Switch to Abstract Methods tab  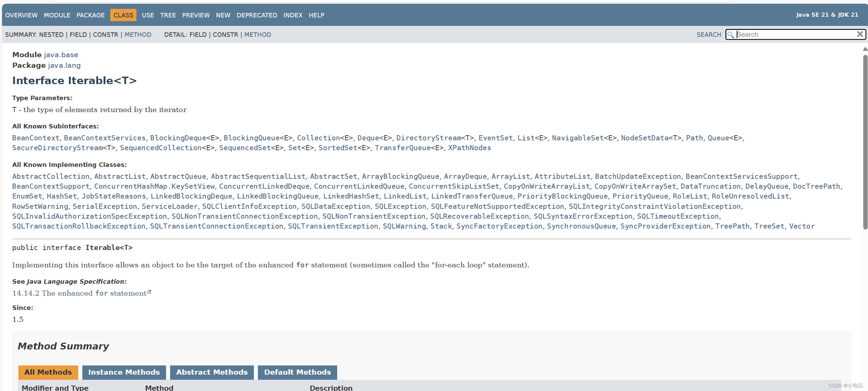point(212,372)
